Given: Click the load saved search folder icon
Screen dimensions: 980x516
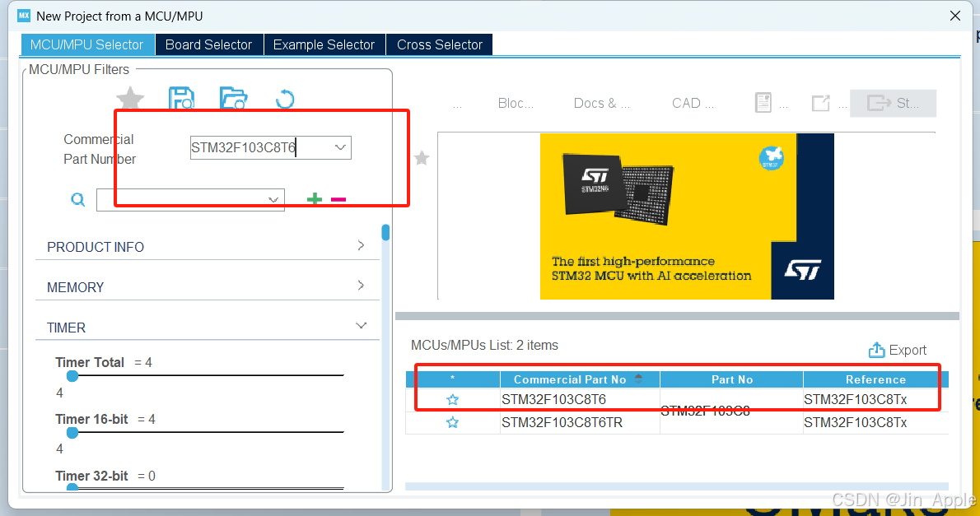Looking at the screenshot, I should tap(234, 99).
